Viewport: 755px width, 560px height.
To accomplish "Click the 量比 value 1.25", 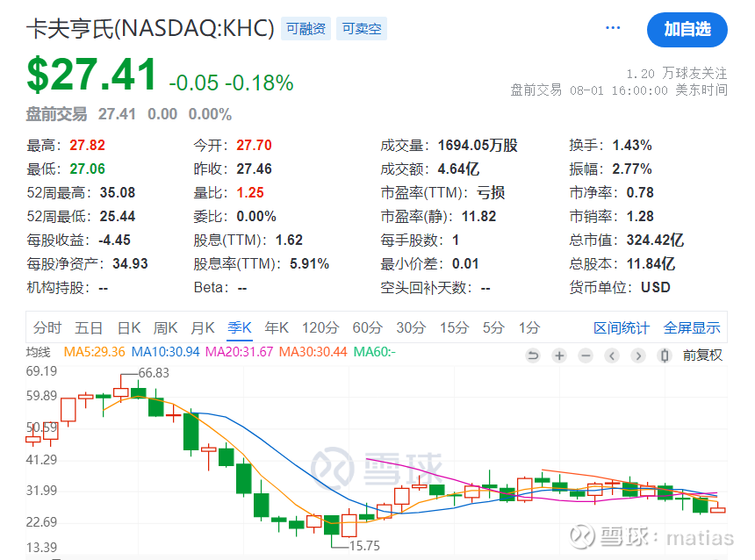I will click(250, 192).
